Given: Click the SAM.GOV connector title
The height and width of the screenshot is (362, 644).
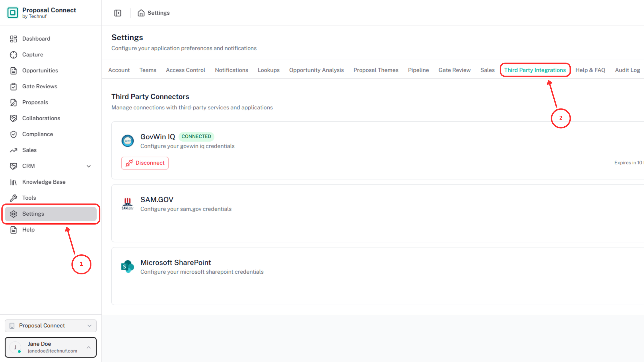Looking at the screenshot, I should pos(157,200).
